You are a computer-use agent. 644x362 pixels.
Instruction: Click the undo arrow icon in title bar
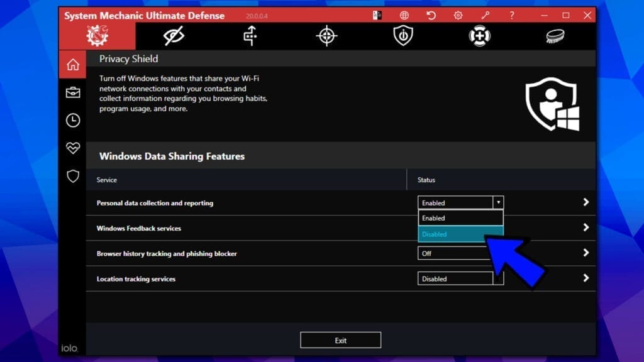point(431,16)
